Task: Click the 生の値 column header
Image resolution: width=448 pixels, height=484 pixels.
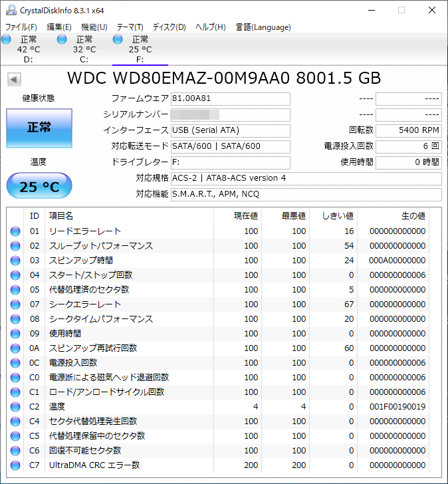Action: coord(393,216)
